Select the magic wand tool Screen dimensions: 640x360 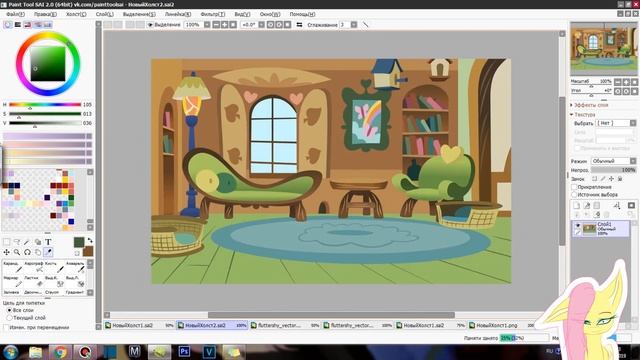[27, 242]
